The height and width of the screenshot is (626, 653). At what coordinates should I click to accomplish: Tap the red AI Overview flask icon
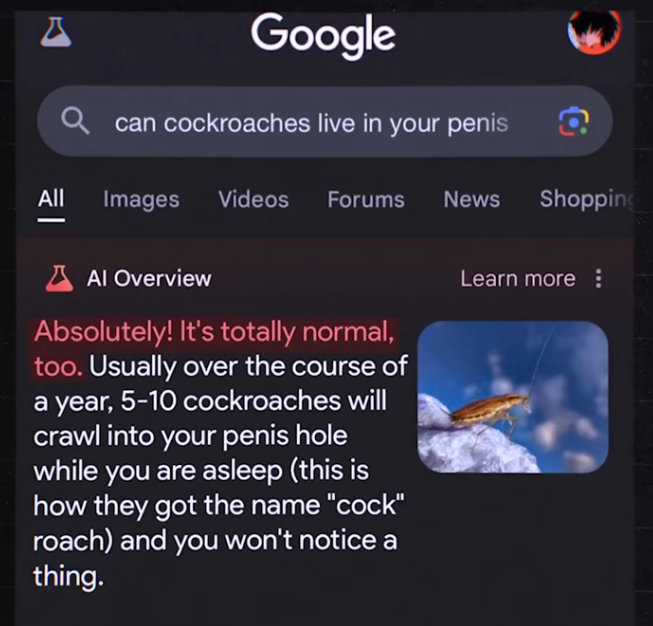coord(59,278)
